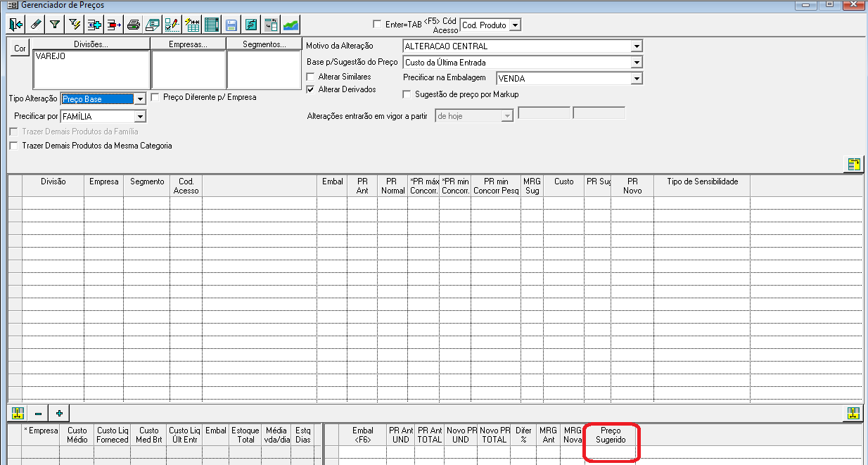Expand the Precificar por FAMÍLIA dropdown
This screenshot has width=868, height=465.
tap(139, 116)
